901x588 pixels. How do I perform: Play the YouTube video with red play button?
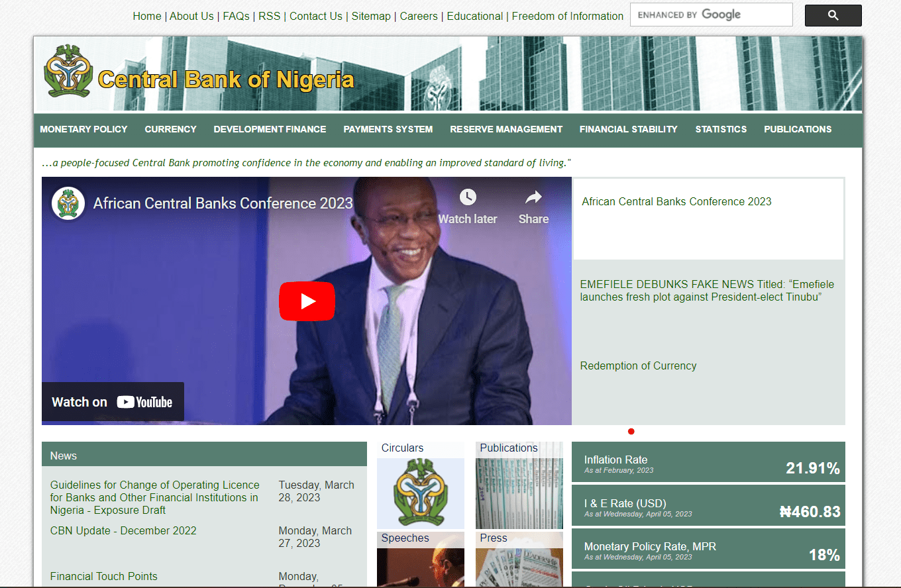tap(307, 301)
